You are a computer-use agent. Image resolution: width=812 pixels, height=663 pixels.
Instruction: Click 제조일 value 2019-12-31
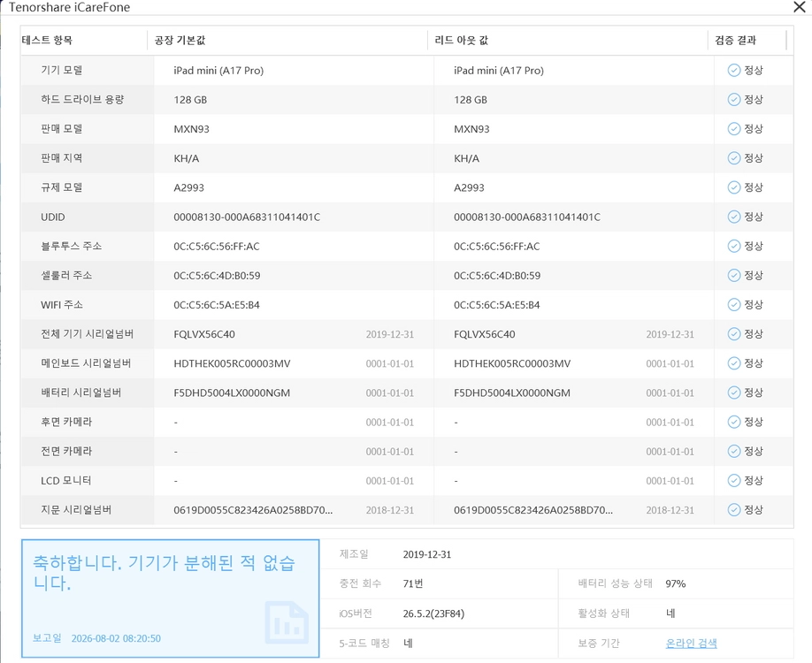(x=427, y=554)
